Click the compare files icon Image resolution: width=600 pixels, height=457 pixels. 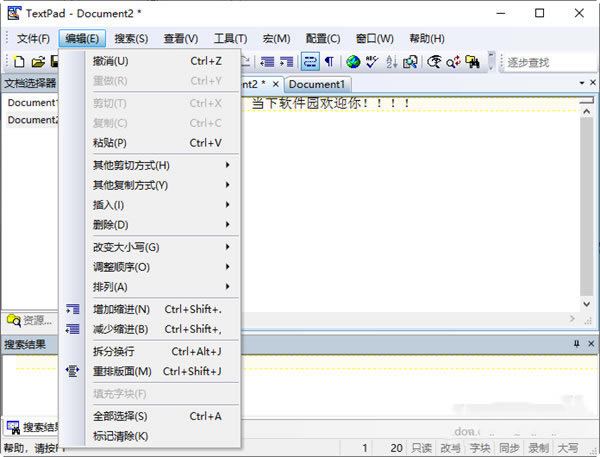410,62
